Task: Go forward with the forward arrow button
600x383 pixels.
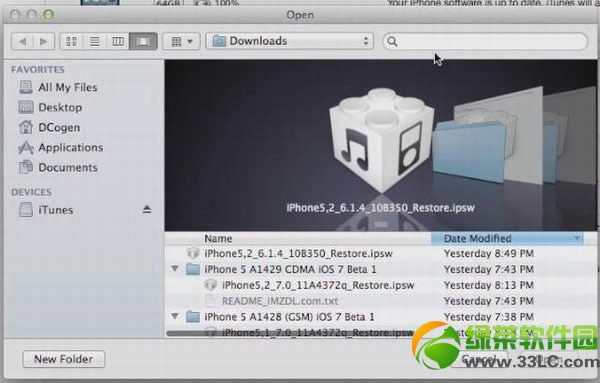Action: tap(44, 41)
